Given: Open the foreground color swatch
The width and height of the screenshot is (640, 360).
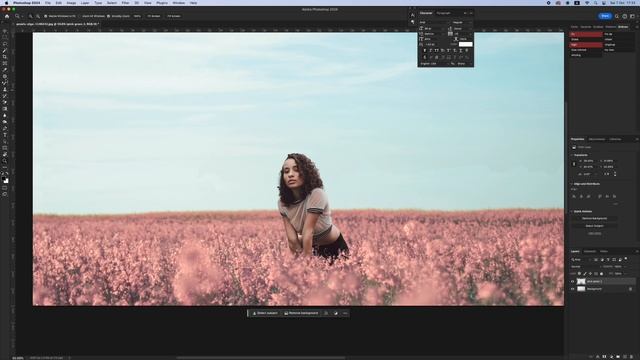Looking at the screenshot, I should tap(4, 178).
